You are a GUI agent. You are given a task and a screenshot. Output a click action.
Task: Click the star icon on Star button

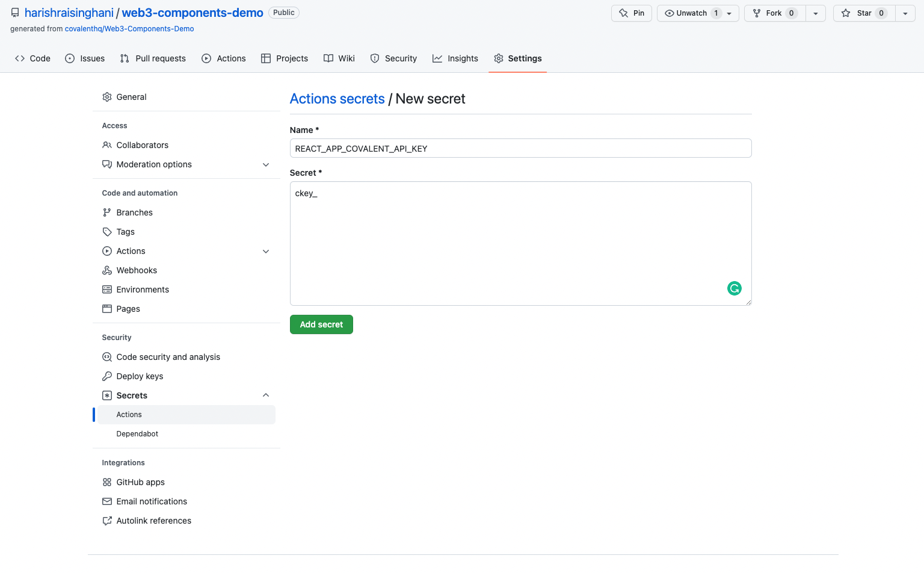pos(846,13)
